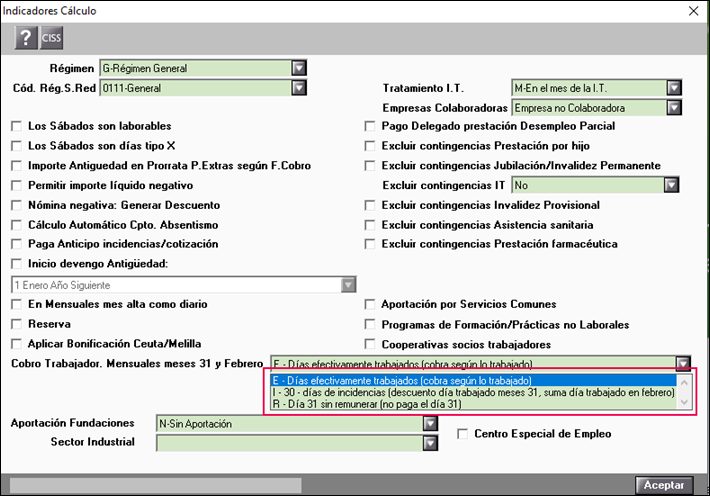The width and height of the screenshot is (710, 496).
Task: Select E - Días efectivamente trabajados option
Action: tap(473, 380)
